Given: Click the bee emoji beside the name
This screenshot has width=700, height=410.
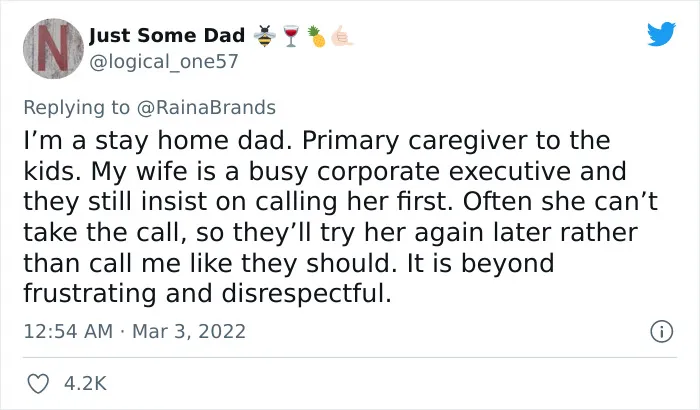Looking at the screenshot, I should click(265, 36).
